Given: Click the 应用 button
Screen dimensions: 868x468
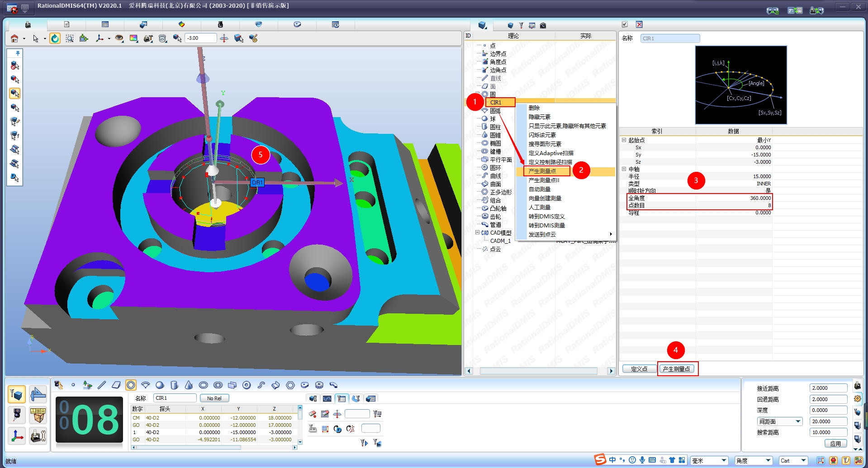Looking at the screenshot, I should click(x=835, y=444).
